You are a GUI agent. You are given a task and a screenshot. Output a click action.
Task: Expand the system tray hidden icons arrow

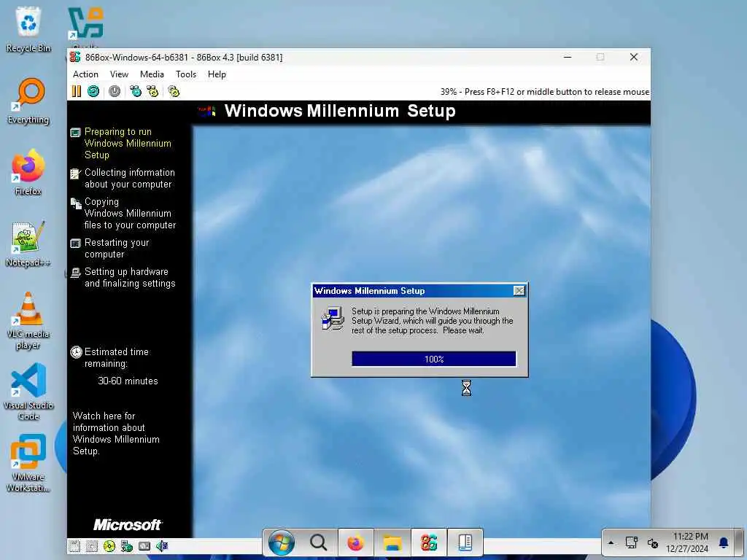(611, 542)
